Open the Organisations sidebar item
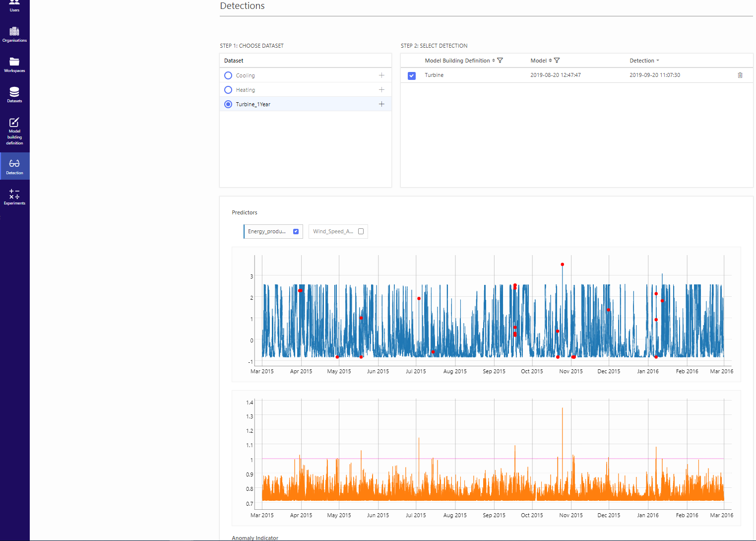Screen dimensions: 756x541 click(x=14, y=35)
